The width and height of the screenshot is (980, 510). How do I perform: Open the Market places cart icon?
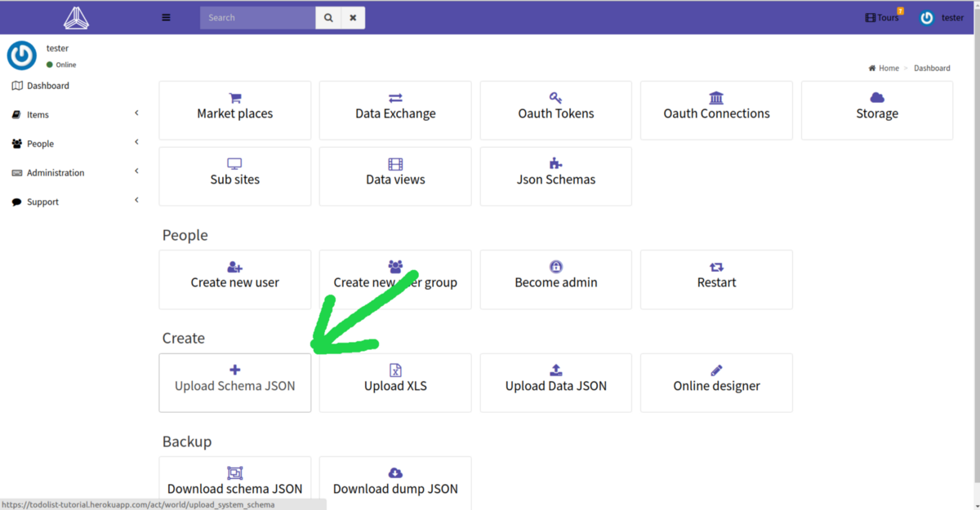click(235, 98)
